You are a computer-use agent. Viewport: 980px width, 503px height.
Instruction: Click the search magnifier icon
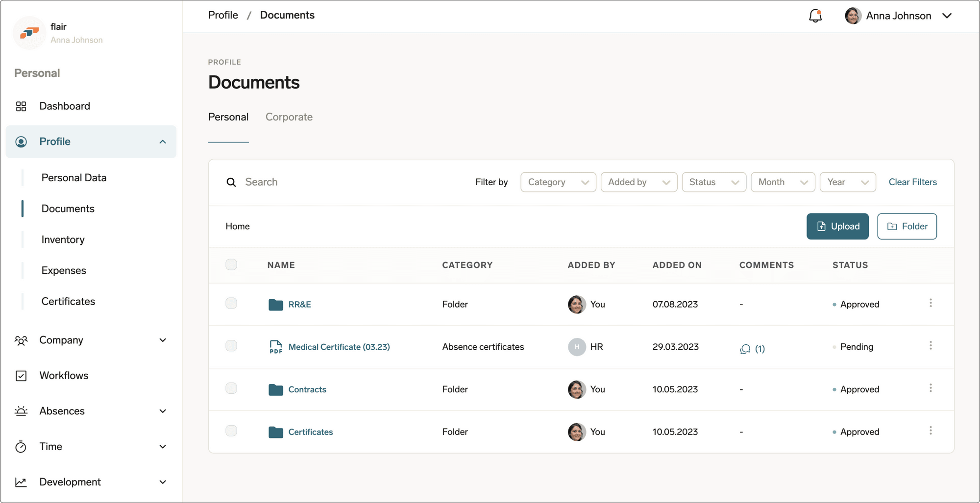pos(231,182)
